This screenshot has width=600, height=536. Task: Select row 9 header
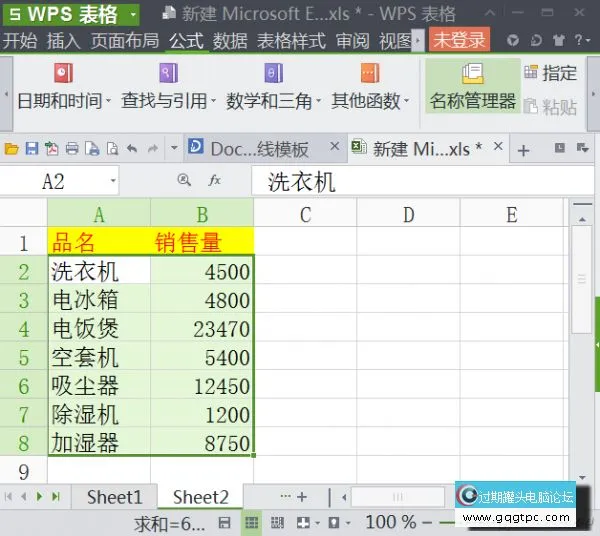click(x=24, y=472)
